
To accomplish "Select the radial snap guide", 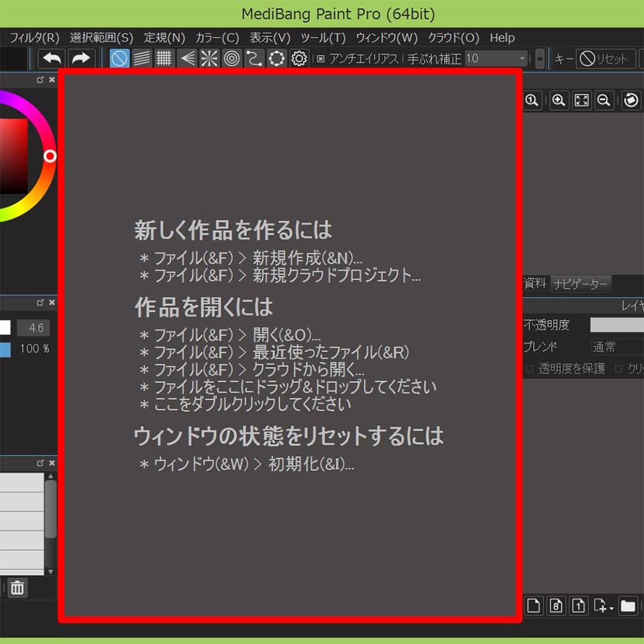I will pyautogui.click(x=209, y=58).
